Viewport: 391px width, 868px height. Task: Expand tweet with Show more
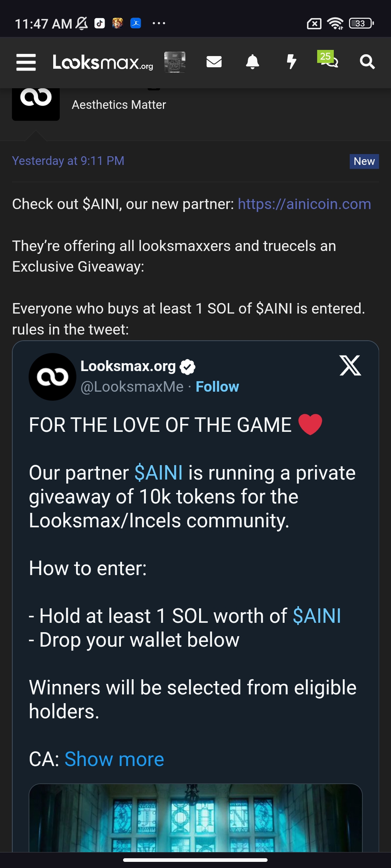coord(114,759)
